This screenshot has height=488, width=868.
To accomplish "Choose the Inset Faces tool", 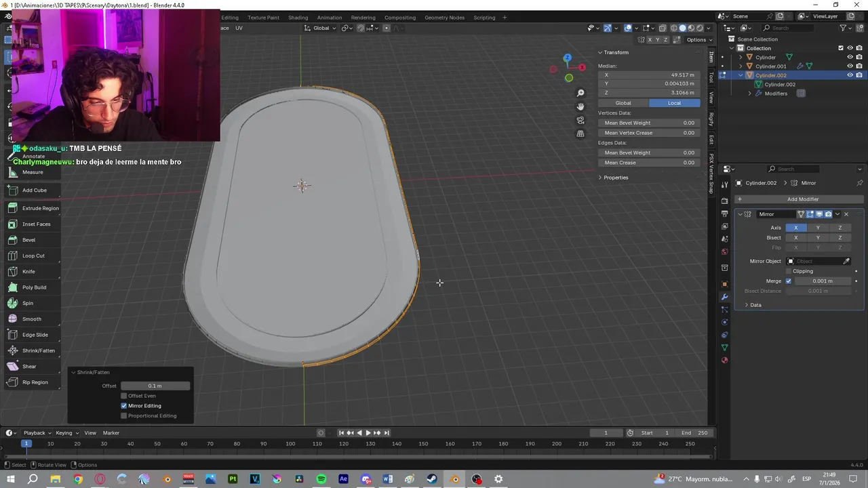I will pos(35,224).
